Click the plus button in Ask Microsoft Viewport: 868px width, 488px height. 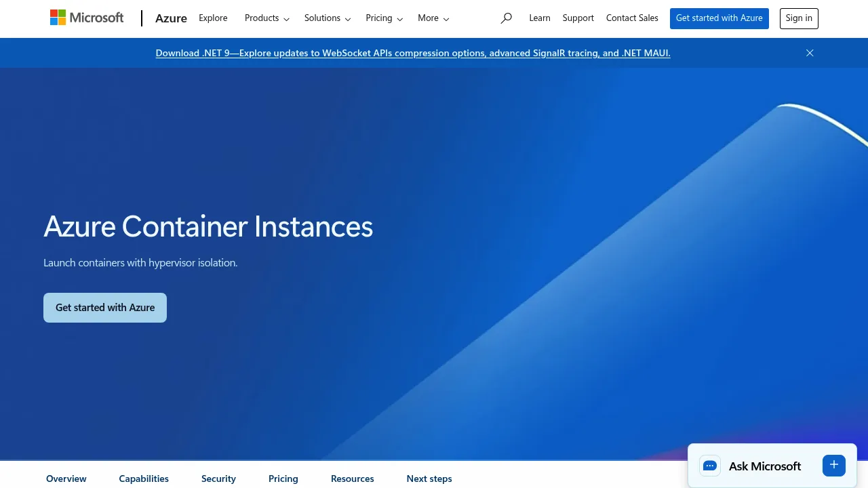tap(834, 465)
